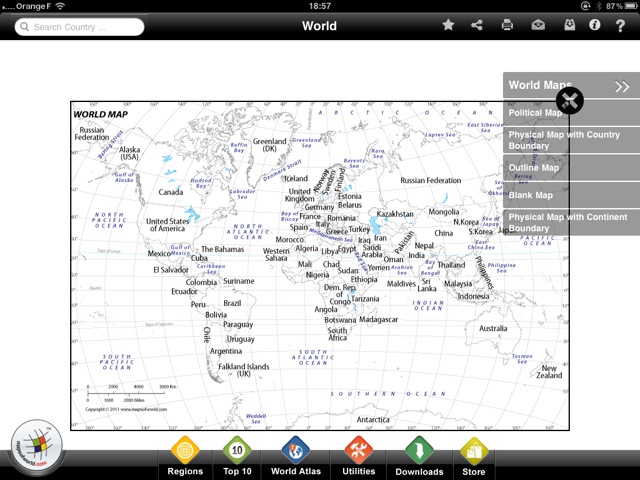Open the info icon
The width and height of the screenshot is (640, 480).
pyautogui.click(x=595, y=25)
